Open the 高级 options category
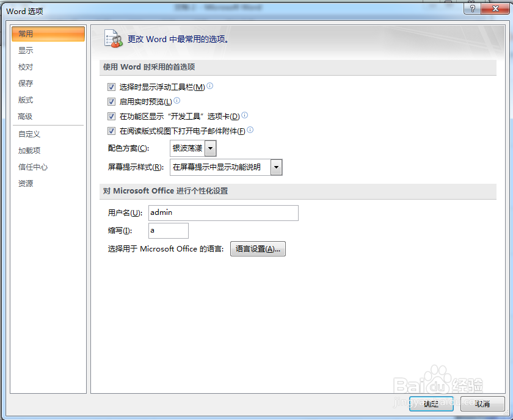The width and height of the screenshot is (513, 420). pos(48,117)
